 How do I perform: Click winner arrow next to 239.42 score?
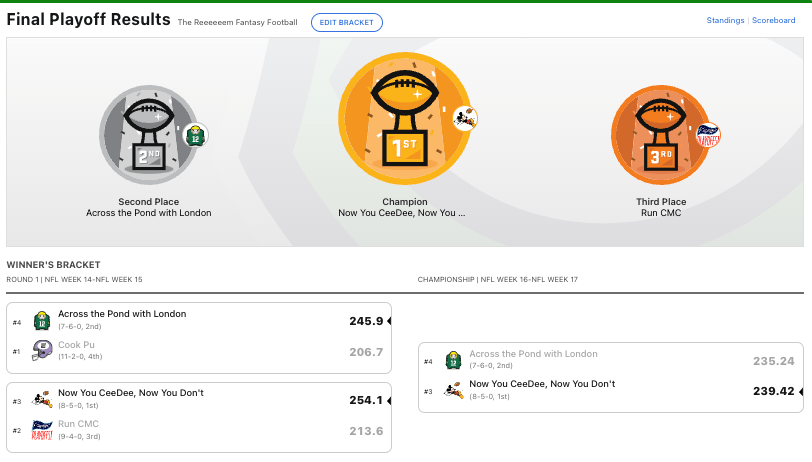coord(800,391)
